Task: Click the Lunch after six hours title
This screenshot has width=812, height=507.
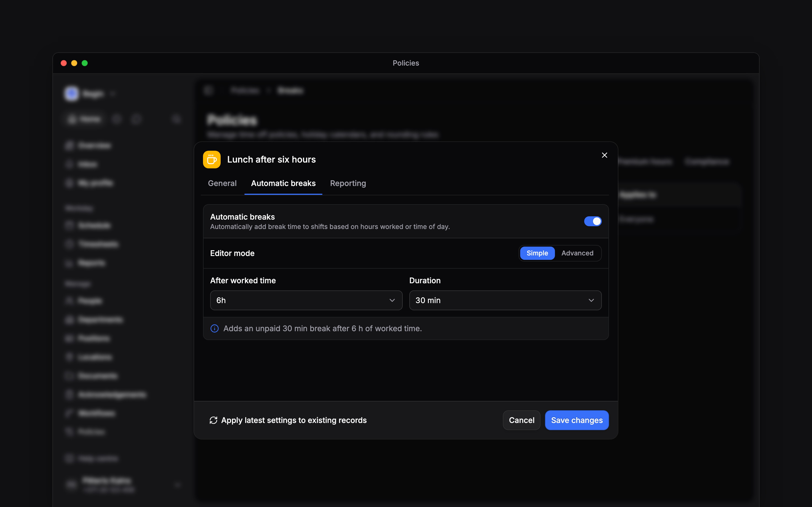Action: 271,159
